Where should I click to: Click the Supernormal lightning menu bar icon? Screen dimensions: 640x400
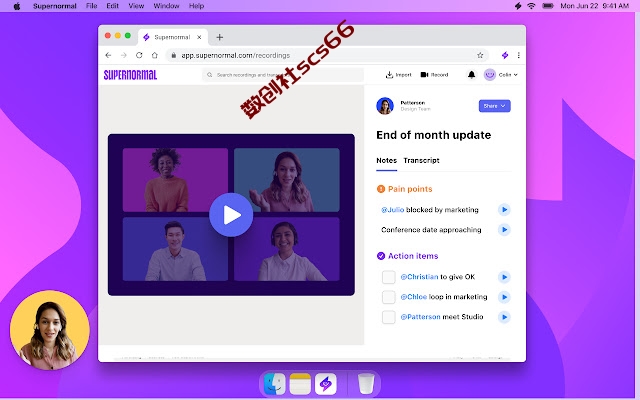pyautogui.click(x=518, y=6)
